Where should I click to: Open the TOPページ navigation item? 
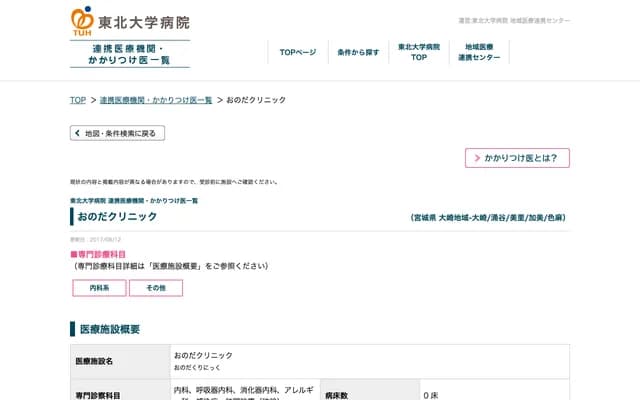tap(297, 52)
